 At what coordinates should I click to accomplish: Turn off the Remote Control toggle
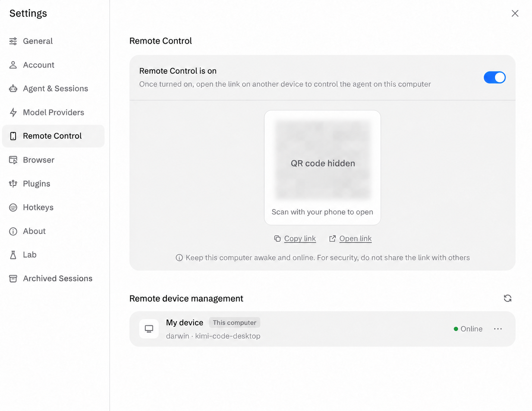pos(495,78)
